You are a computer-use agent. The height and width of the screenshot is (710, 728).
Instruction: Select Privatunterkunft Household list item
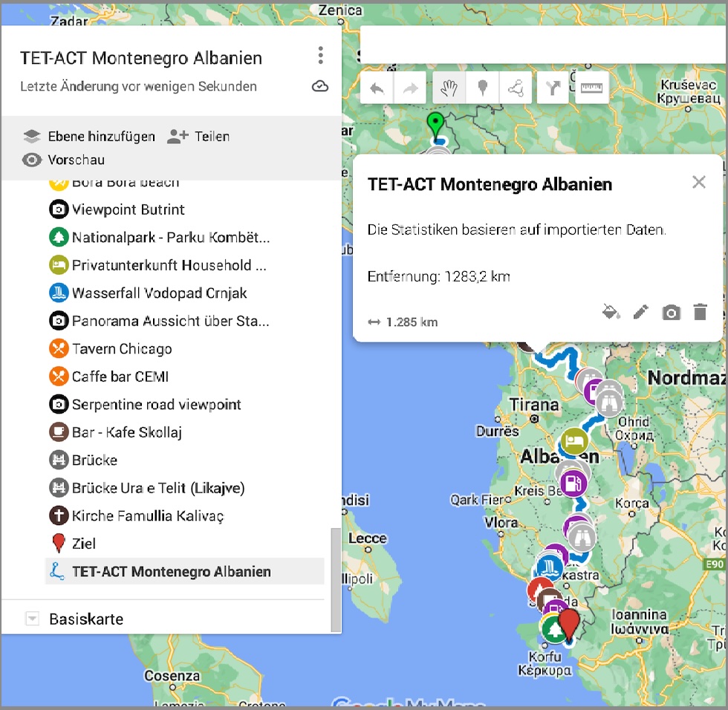(x=186, y=265)
